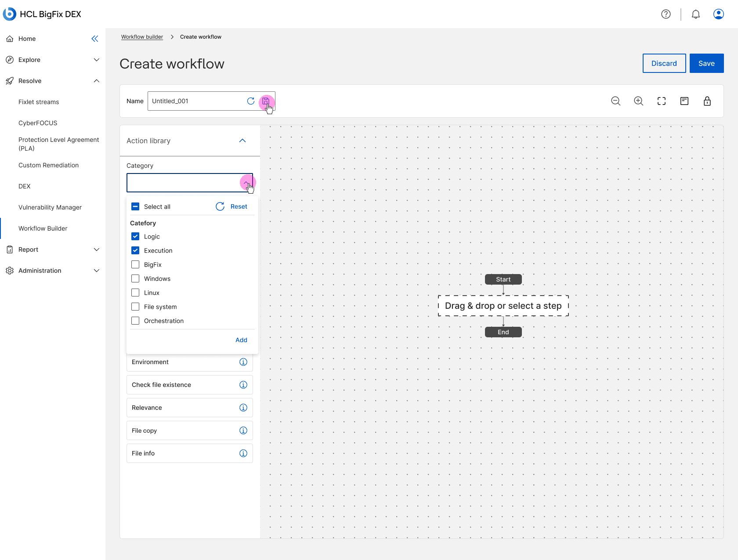Click the refresh icon in Name field

(x=251, y=101)
